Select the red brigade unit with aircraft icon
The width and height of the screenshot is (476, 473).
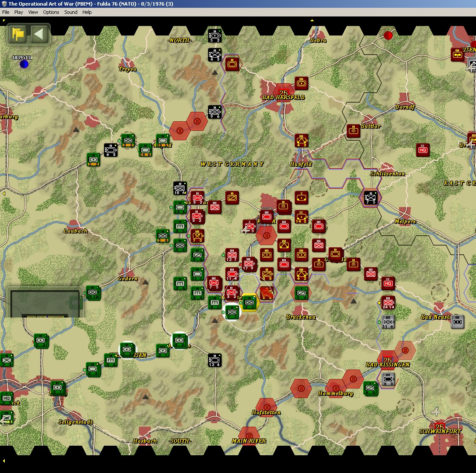[249, 227]
